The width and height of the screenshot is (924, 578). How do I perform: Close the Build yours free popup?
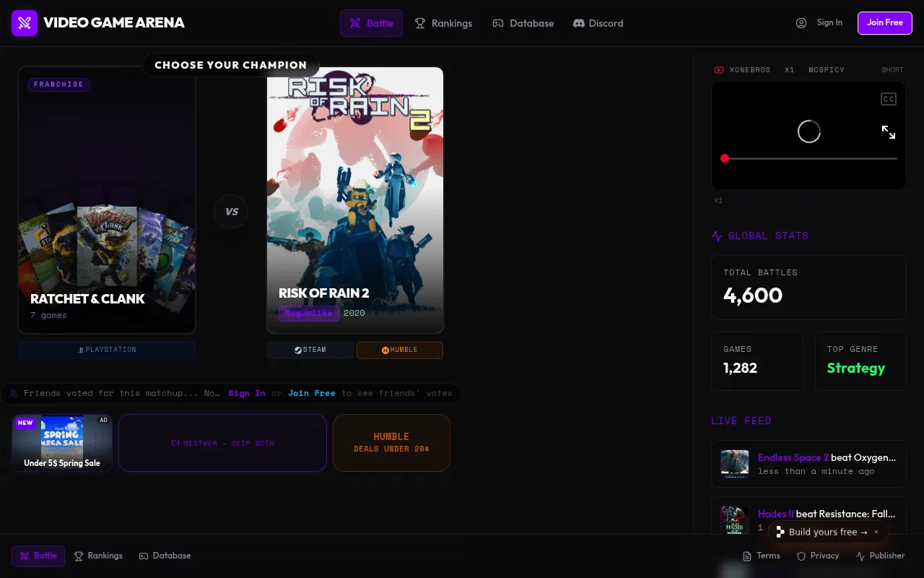pos(876,532)
